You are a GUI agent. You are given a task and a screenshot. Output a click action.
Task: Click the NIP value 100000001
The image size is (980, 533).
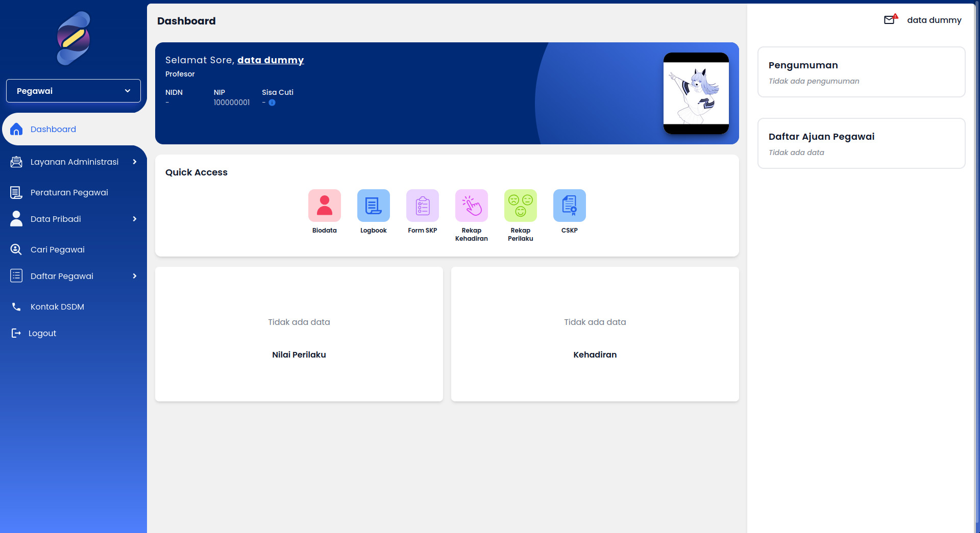point(232,103)
